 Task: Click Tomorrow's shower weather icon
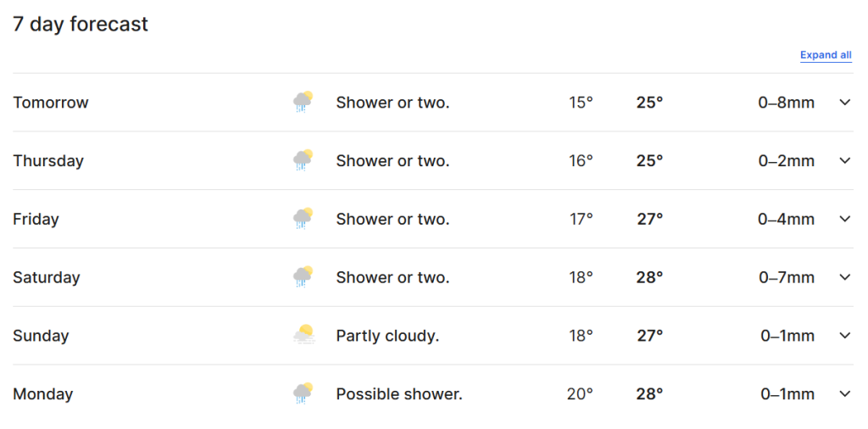coord(303,103)
